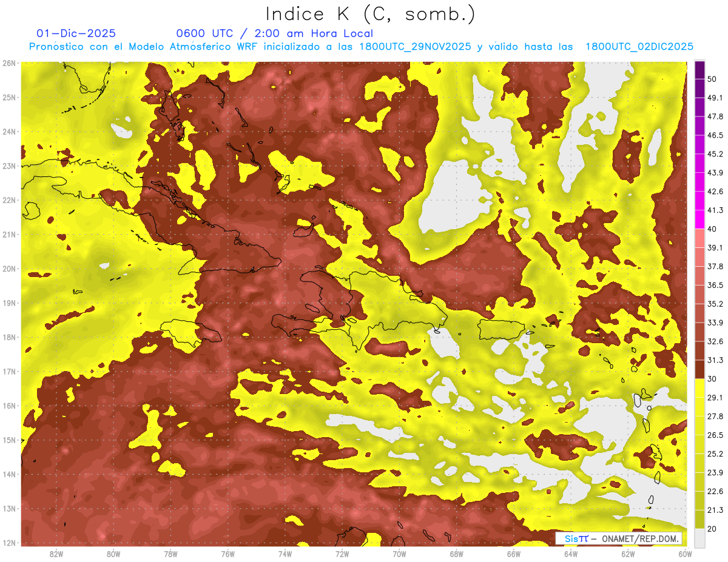Image resolution: width=728 pixels, height=562 pixels.
Task: Click the '64W' longitude label
Action: [x=571, y=554]
